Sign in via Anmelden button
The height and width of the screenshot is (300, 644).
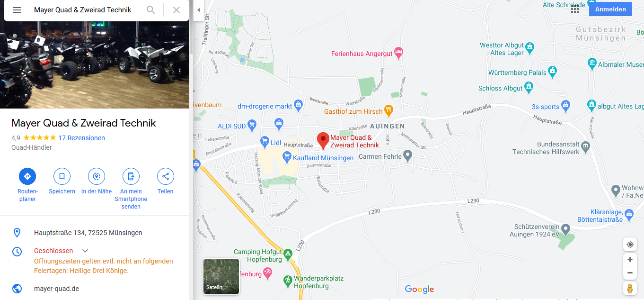click(x=610, y=9)
